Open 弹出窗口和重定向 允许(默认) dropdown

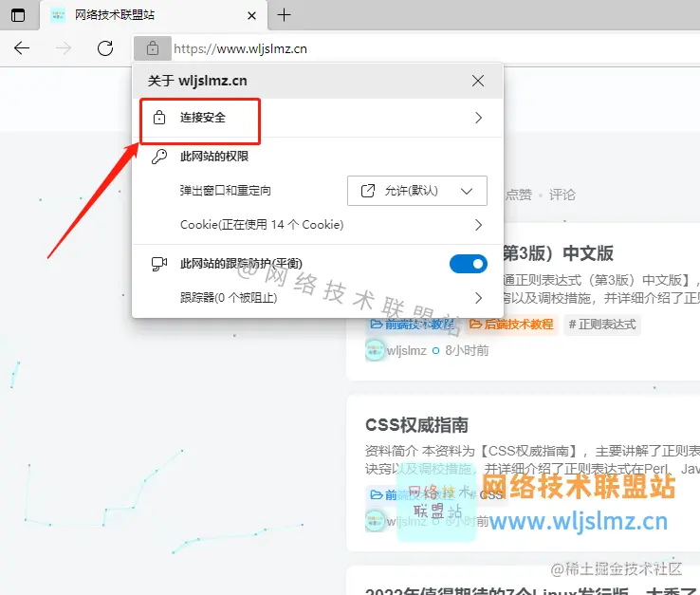(x=417, y=191)
